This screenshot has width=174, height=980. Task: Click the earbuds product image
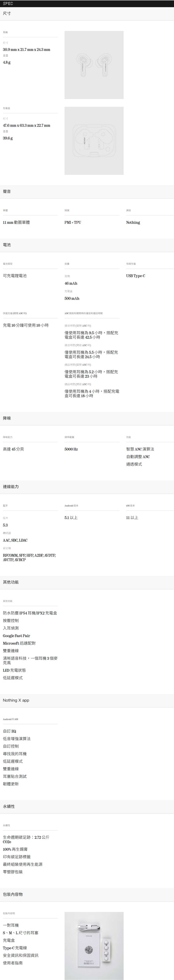[94, 65]
